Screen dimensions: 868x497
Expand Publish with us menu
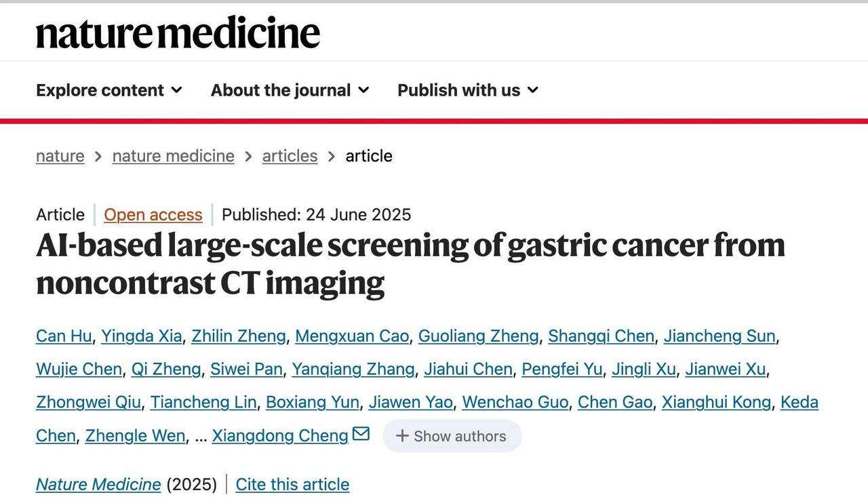coord(468,90)
